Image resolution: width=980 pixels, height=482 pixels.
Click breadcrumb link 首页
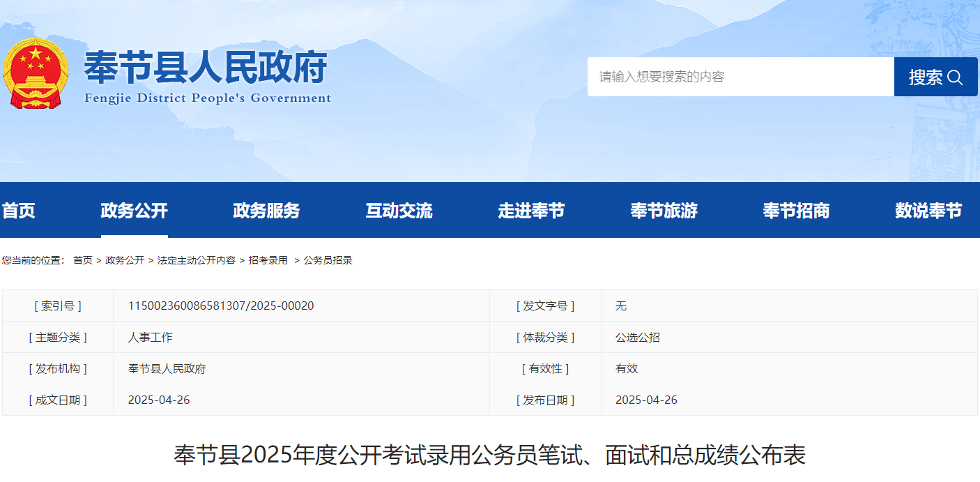click(x=83, y=260)
